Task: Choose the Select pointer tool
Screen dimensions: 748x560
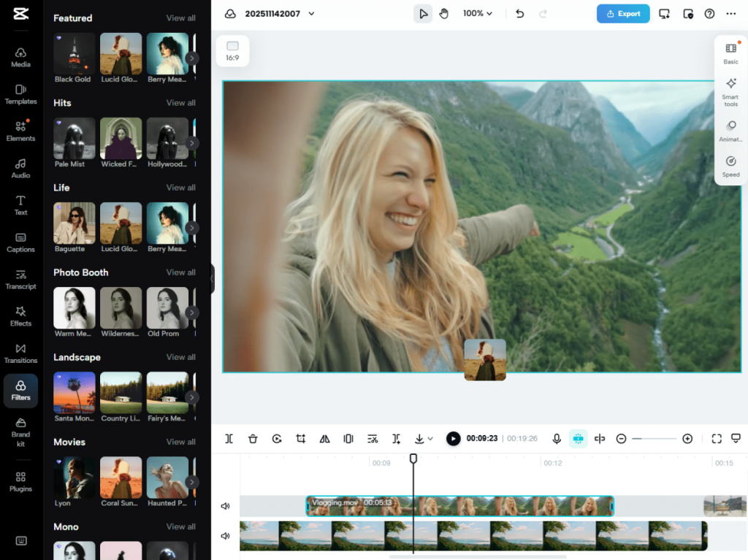Action: pyautogui.click(x=423, y=14)
